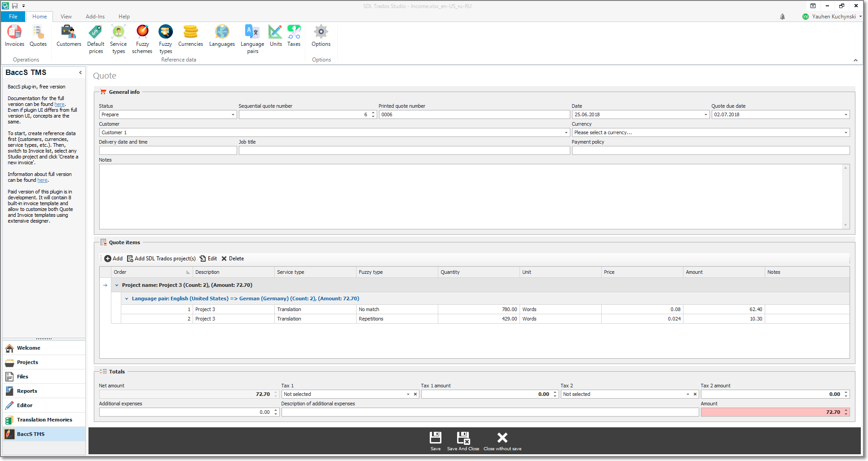Screen dimensions: 868x461
Task: Switch to the Help tab
Action: tap(124, 17)
